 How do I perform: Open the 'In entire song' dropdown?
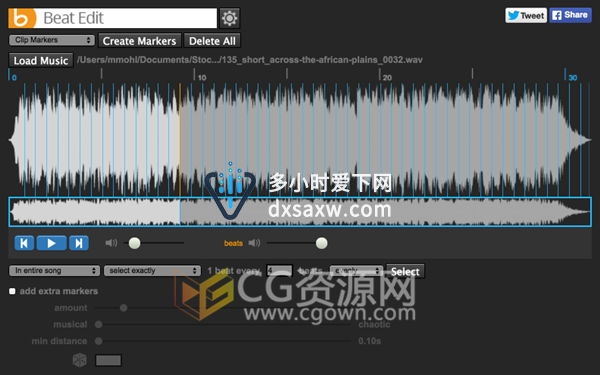pos(54,271)
